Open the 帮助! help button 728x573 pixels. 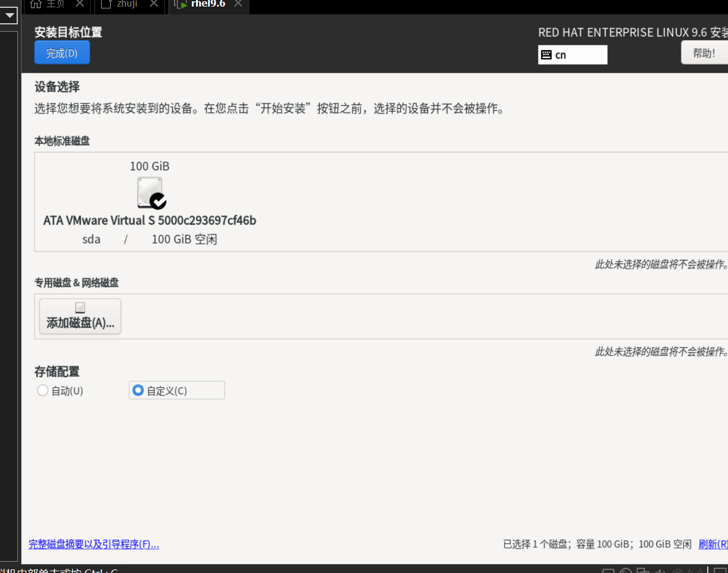[x=704, y=53]
